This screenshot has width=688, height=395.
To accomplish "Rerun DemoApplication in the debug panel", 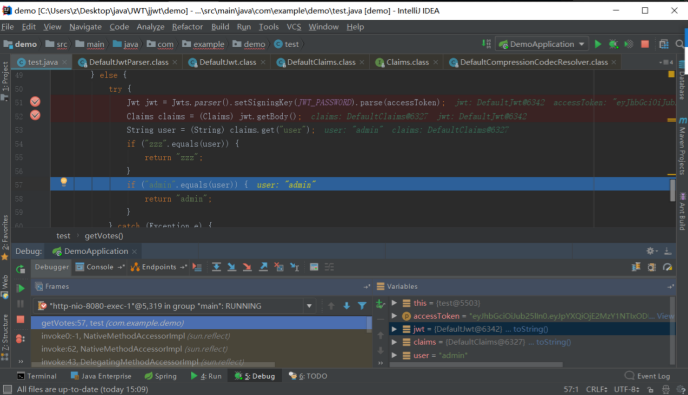I will click(x=20, y=269).
